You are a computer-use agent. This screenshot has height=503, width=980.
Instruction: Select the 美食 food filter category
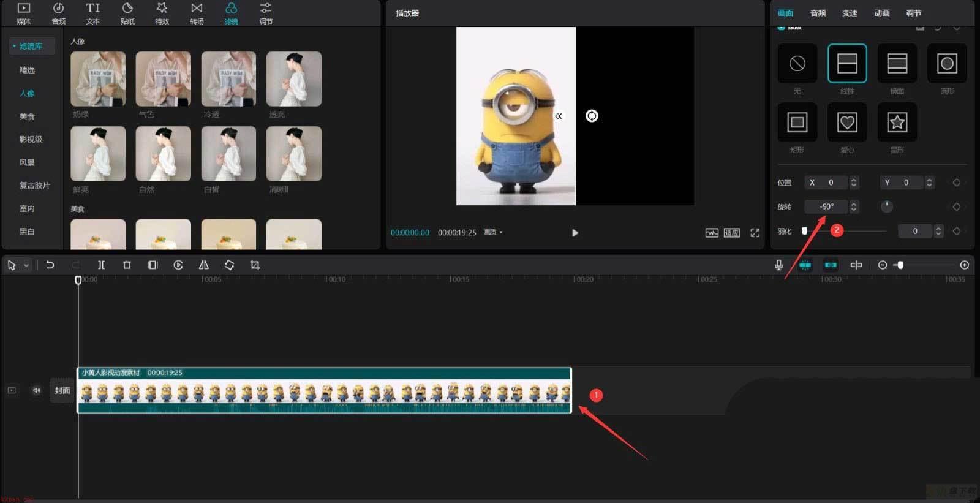(27, 116)
